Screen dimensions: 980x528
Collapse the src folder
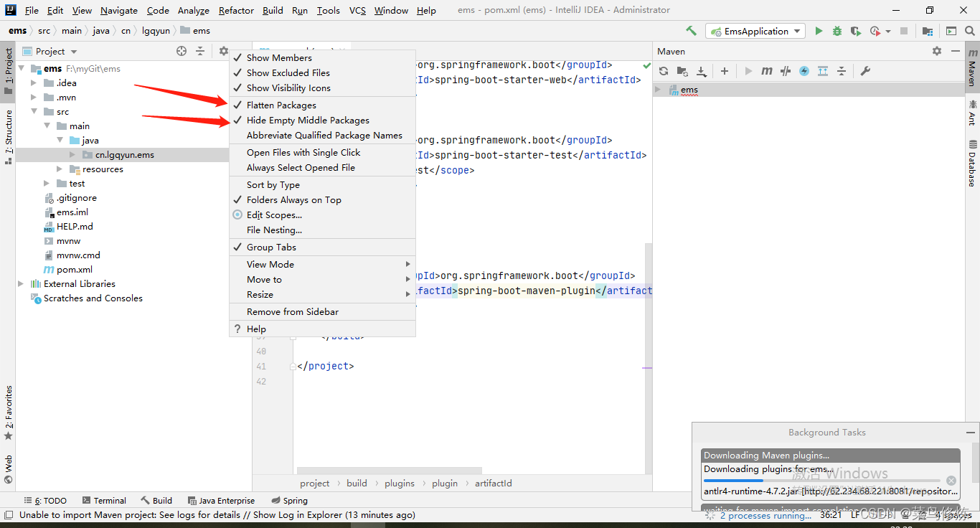click(34, 111)
